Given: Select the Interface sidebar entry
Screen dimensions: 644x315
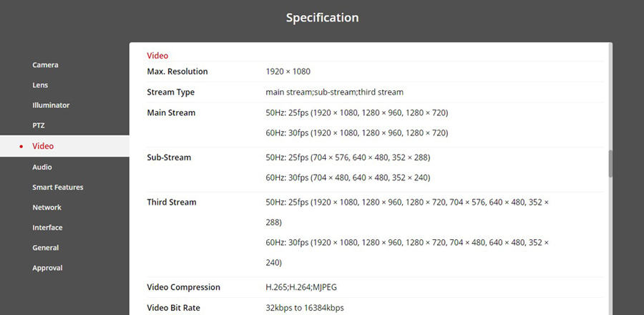Looking at the screenshot, I should coord(47,228).
